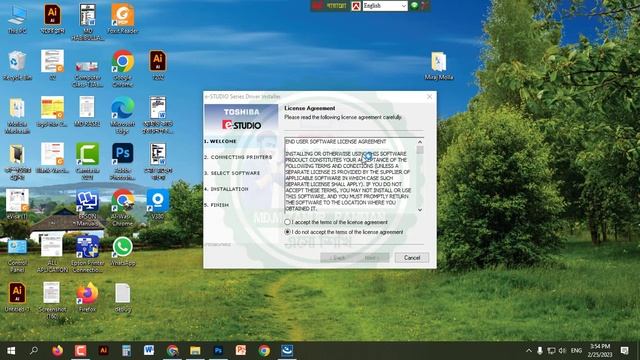
Task: Open the Control Panel desktop icon
Action: tap(17, 255)
